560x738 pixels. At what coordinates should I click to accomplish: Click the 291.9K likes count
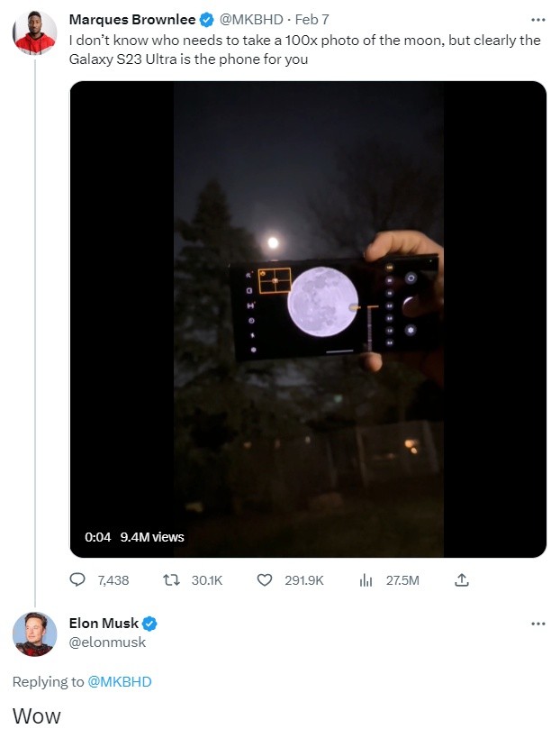303,580
